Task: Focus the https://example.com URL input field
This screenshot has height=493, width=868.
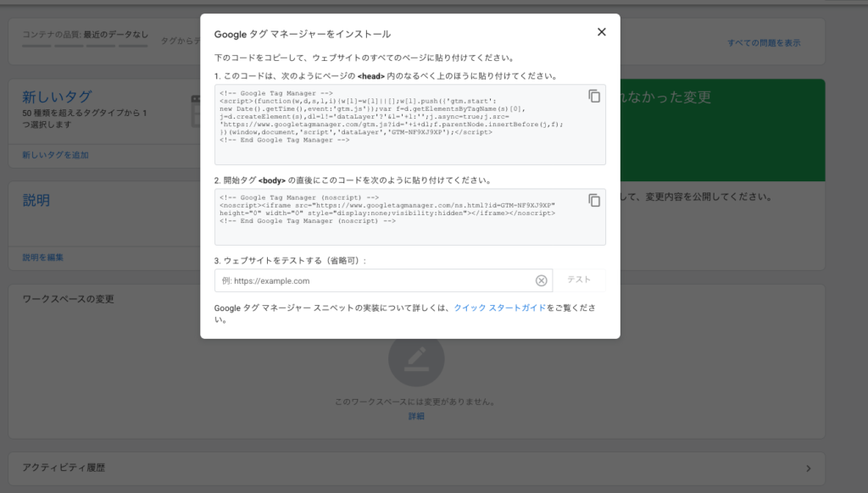Action: point(373,281)
